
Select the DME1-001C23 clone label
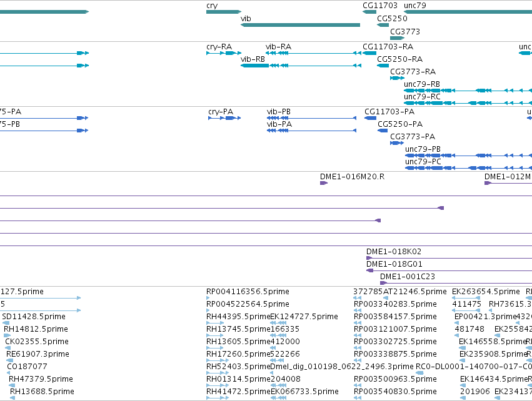407,277
